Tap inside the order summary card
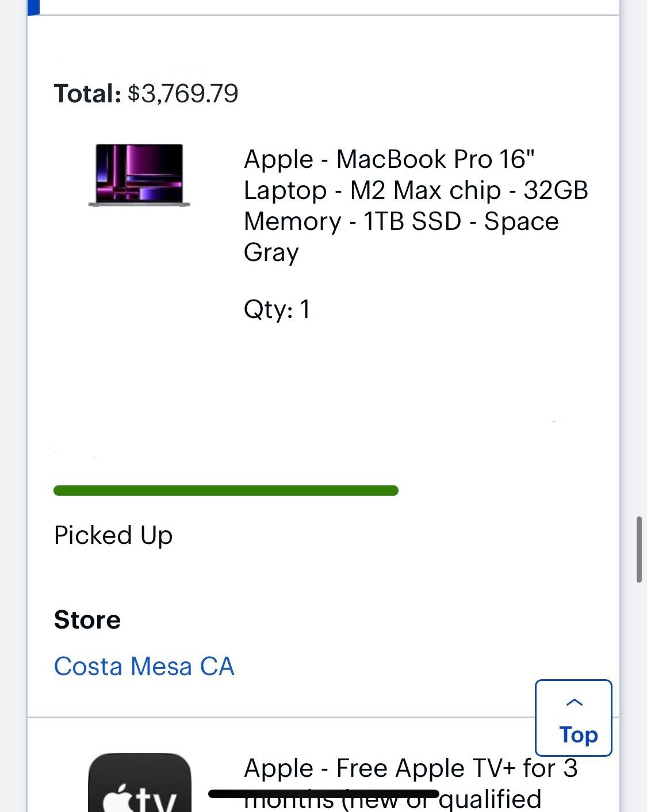647x812 pixels. coord(323,403)
